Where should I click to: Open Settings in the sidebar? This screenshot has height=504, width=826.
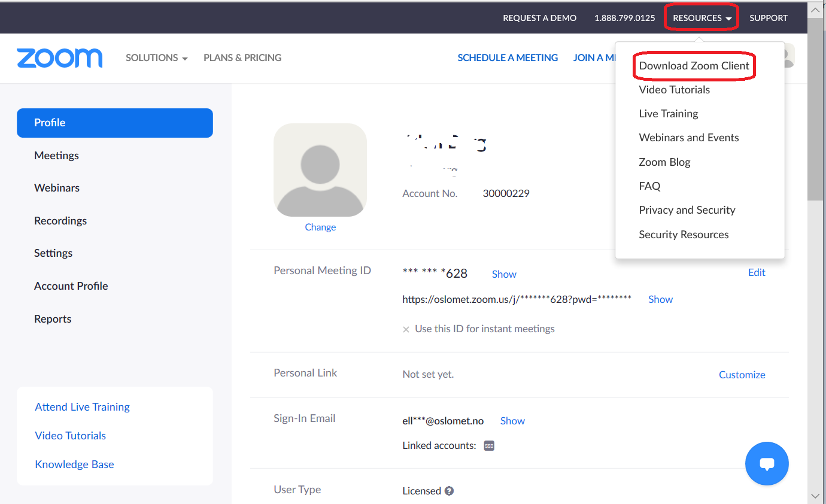coord(53,253)
